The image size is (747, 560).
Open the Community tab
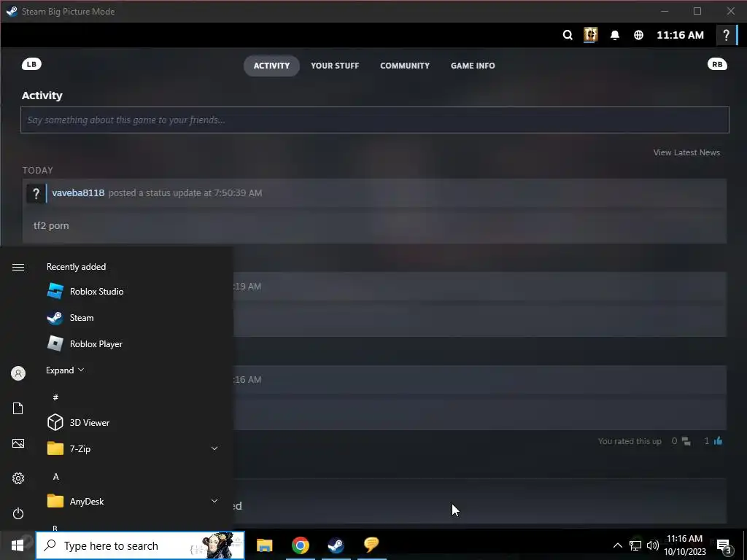tap(405, 66)
